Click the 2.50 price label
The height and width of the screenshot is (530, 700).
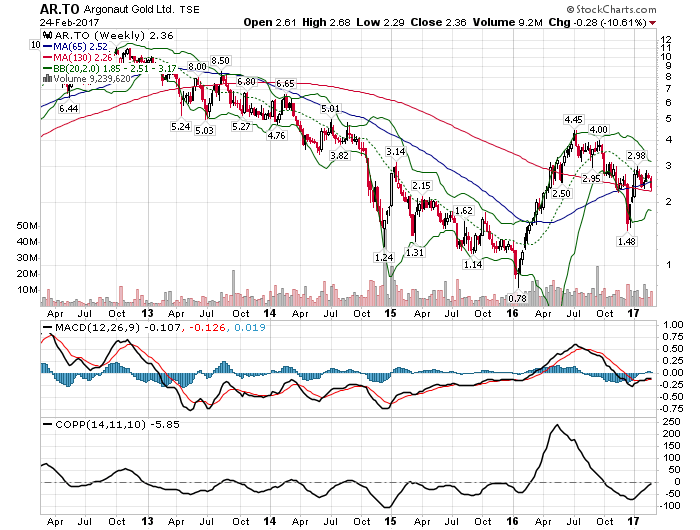coord(561,194)
